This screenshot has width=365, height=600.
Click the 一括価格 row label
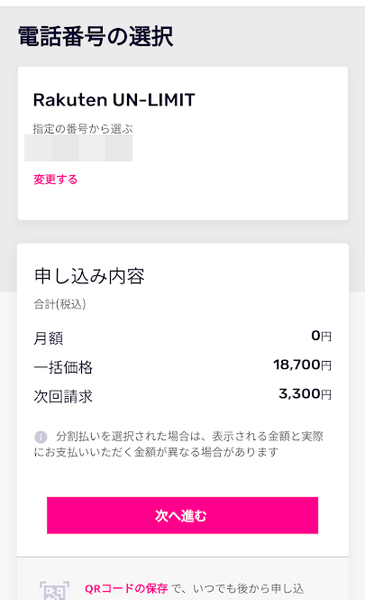click(x=63, y=368)
